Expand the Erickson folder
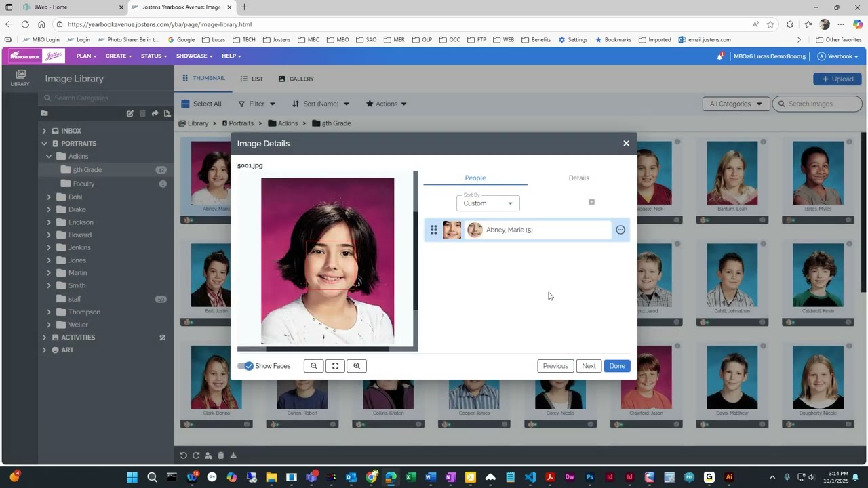 point(49,222)
